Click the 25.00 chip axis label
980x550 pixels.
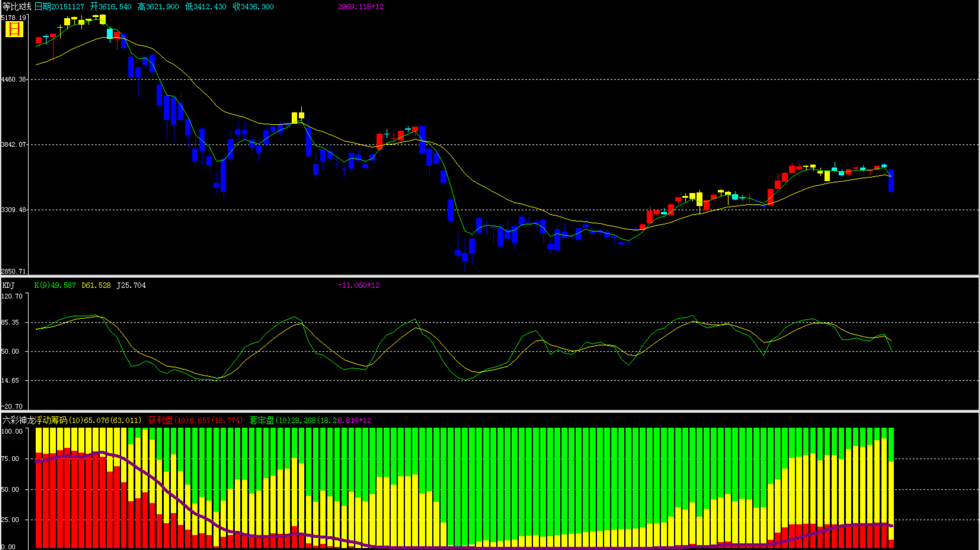10,520
